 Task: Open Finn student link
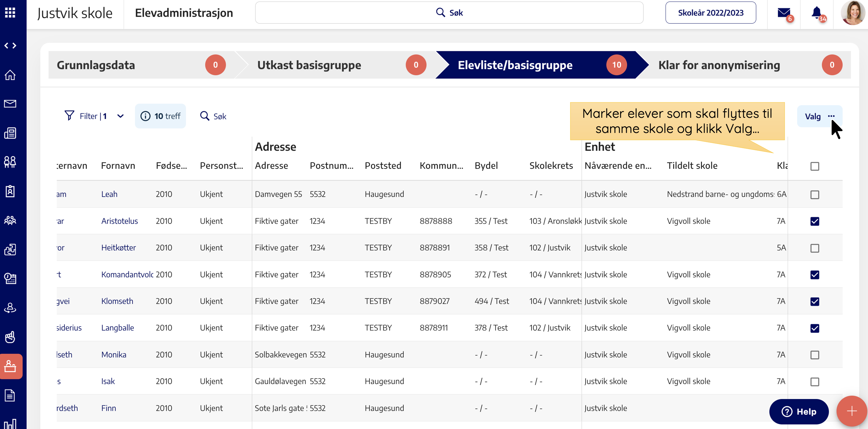point(109,408)
